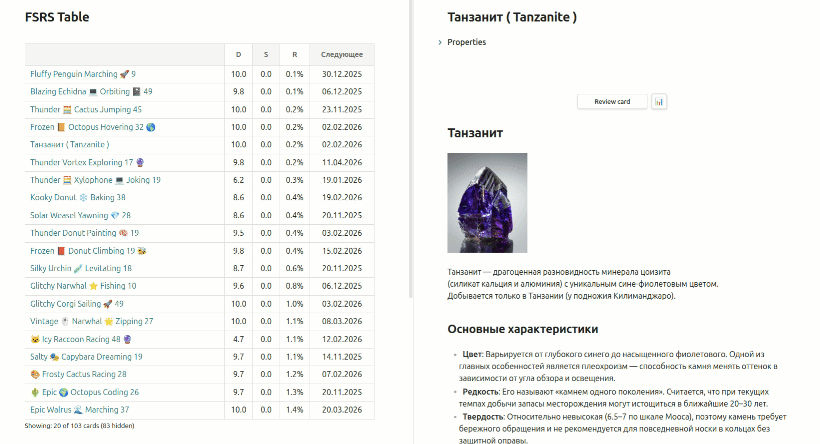
Task: Click the 6.2 difficulty value
Action: [x=238, y=180]
